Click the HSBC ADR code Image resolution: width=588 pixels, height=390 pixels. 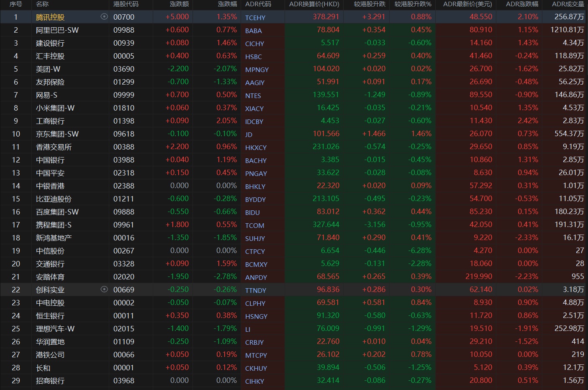coord(254,57)
